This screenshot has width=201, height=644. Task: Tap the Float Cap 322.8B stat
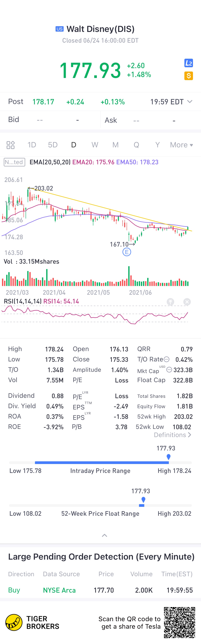pyautogui.click(x=165, y=380)
